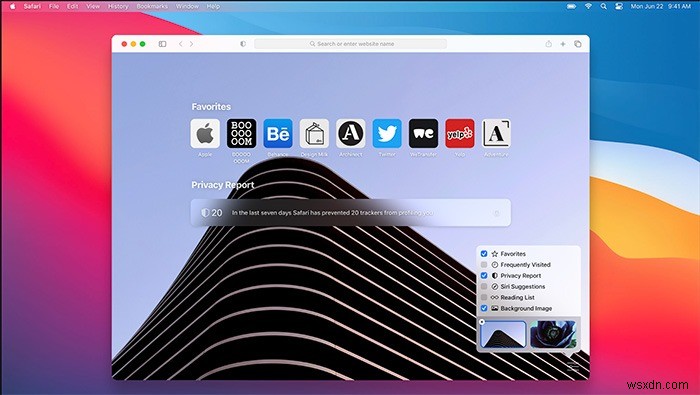Screen dimensions: 700x395
Task: Enable the Frequently Visited checkbox
Action: coord(483,265)
